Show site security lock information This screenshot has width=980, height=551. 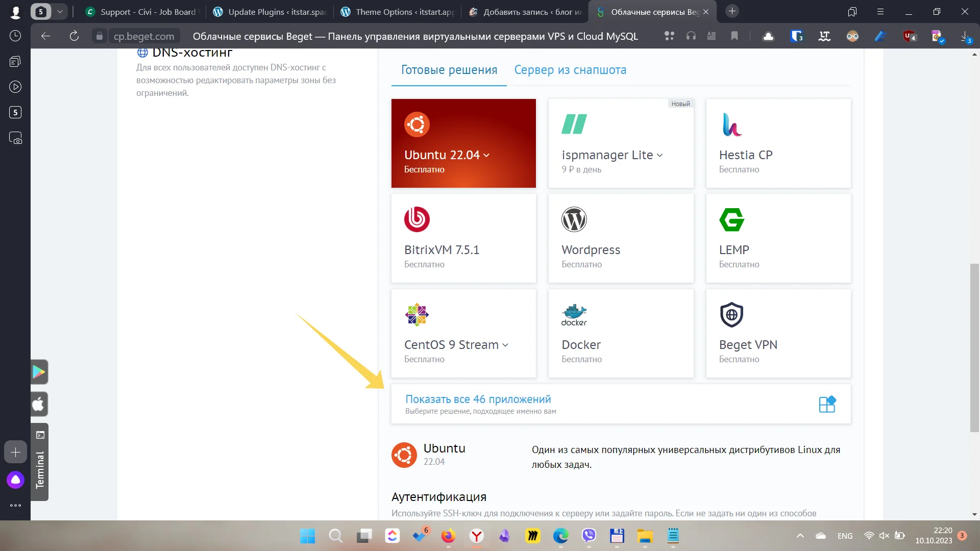[100, 36]
